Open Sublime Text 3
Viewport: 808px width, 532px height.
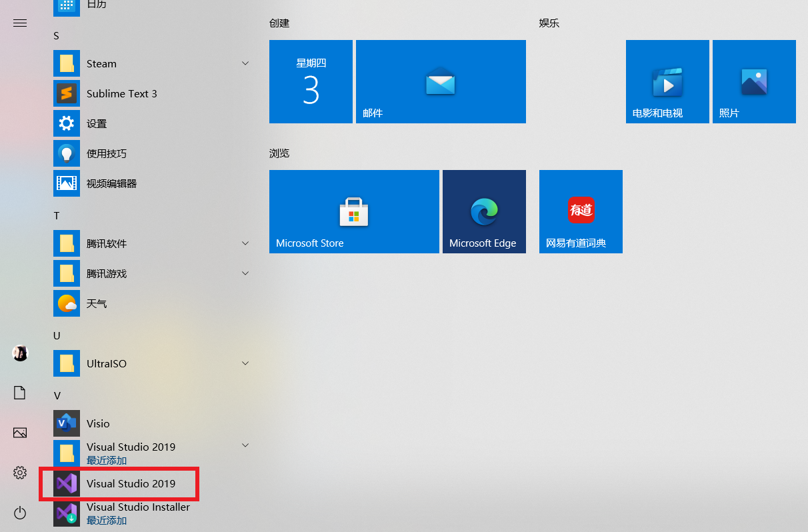121,93
